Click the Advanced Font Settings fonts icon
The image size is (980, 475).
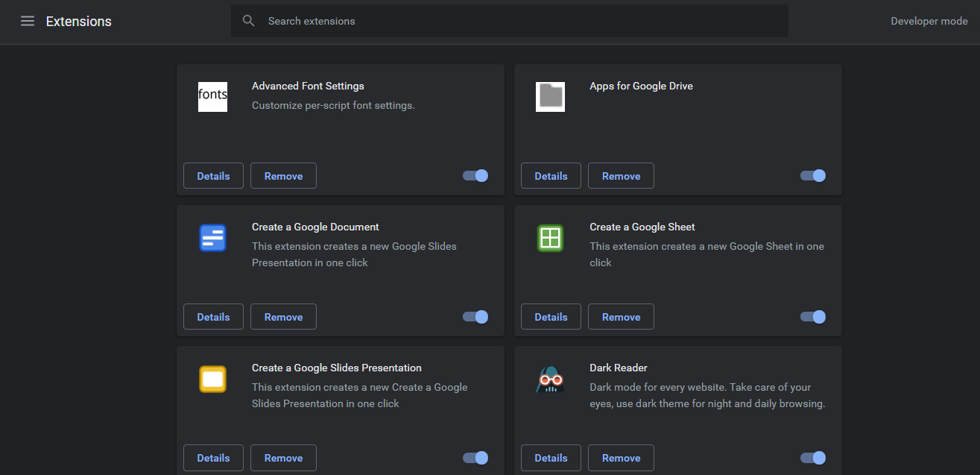212,97
